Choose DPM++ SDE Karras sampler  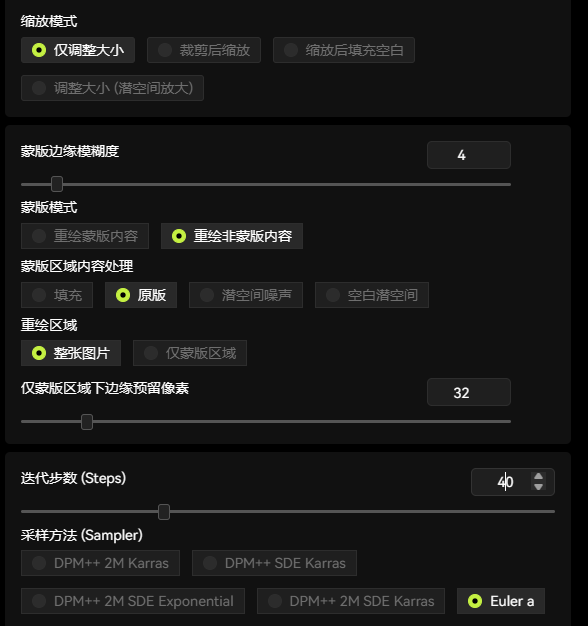pyautogui.click(x=274, y=563)
